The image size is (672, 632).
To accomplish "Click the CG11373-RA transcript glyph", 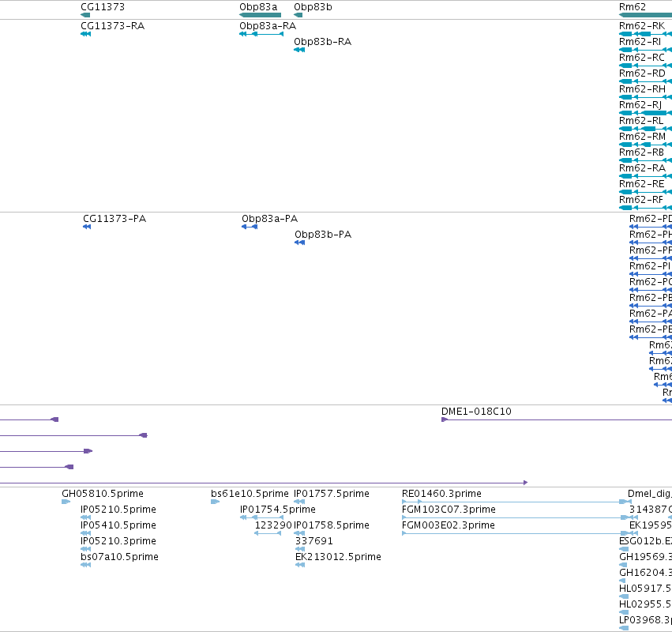I will click(86, 34).
